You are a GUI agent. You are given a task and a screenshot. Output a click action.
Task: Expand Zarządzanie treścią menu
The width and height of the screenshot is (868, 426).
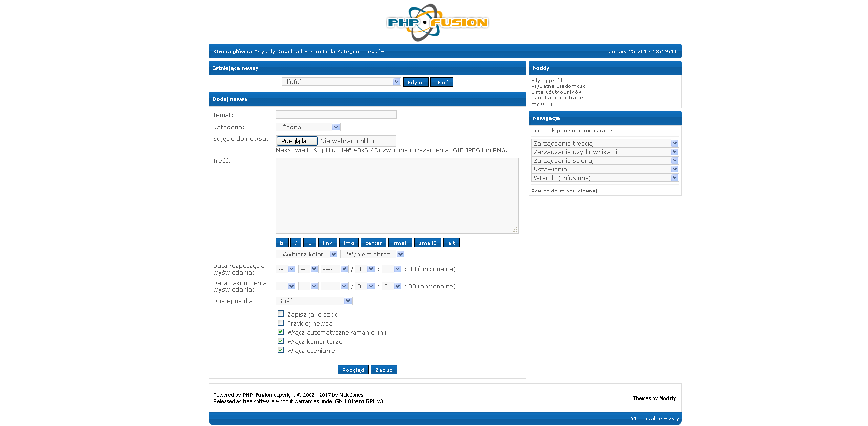(605, 143)
